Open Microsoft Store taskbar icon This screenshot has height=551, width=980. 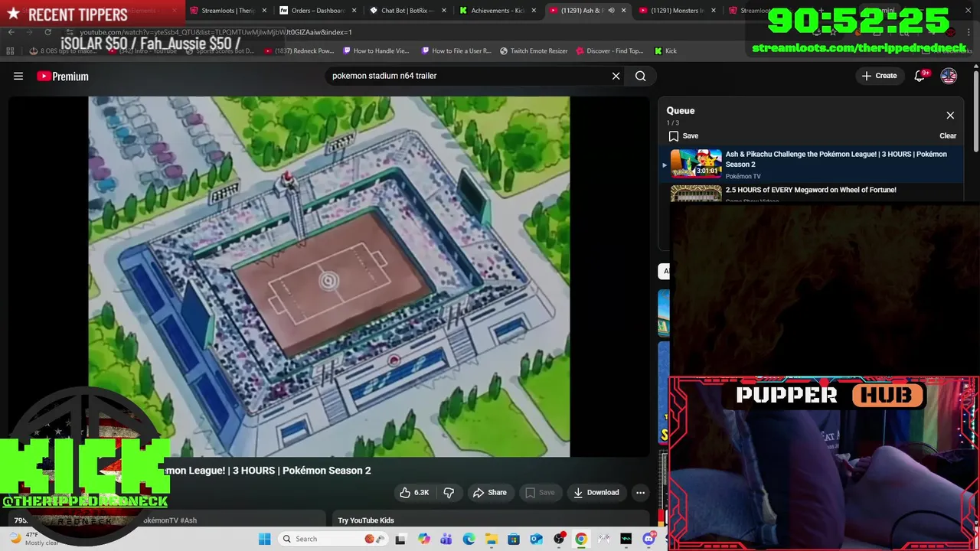coord(514,539)
